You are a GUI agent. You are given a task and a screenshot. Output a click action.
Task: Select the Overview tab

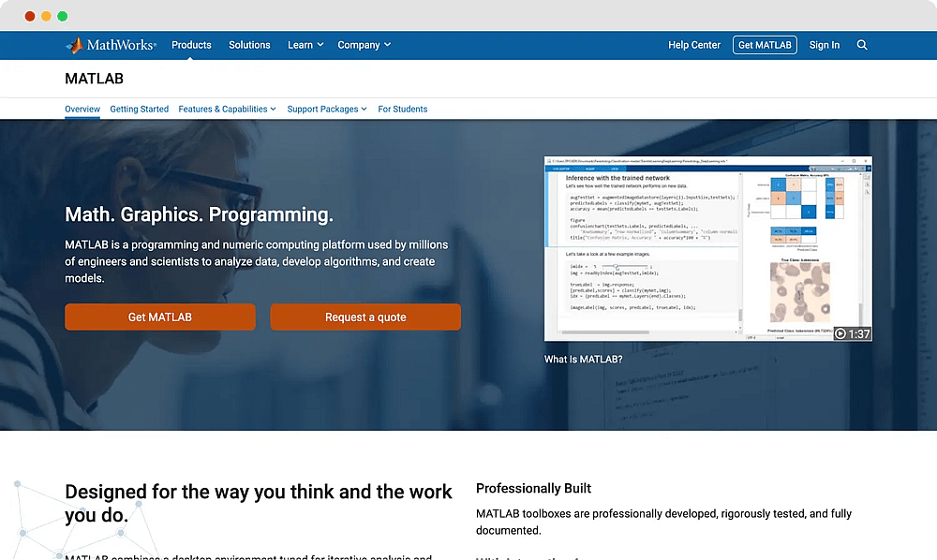(82, 110)
